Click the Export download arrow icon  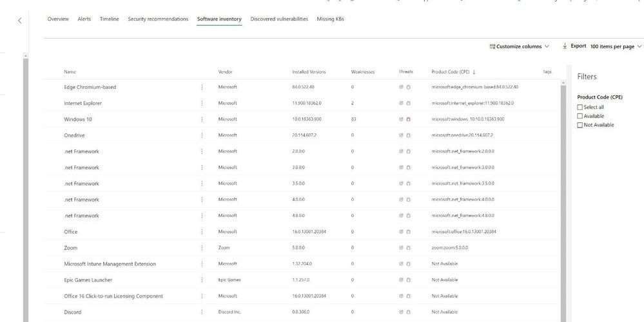point(565,46)
